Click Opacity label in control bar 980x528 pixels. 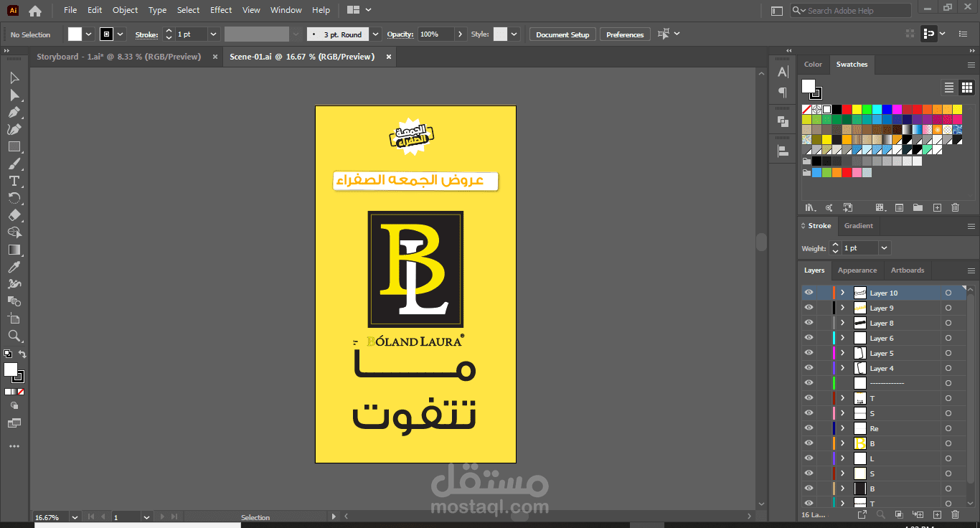[400, 34]
